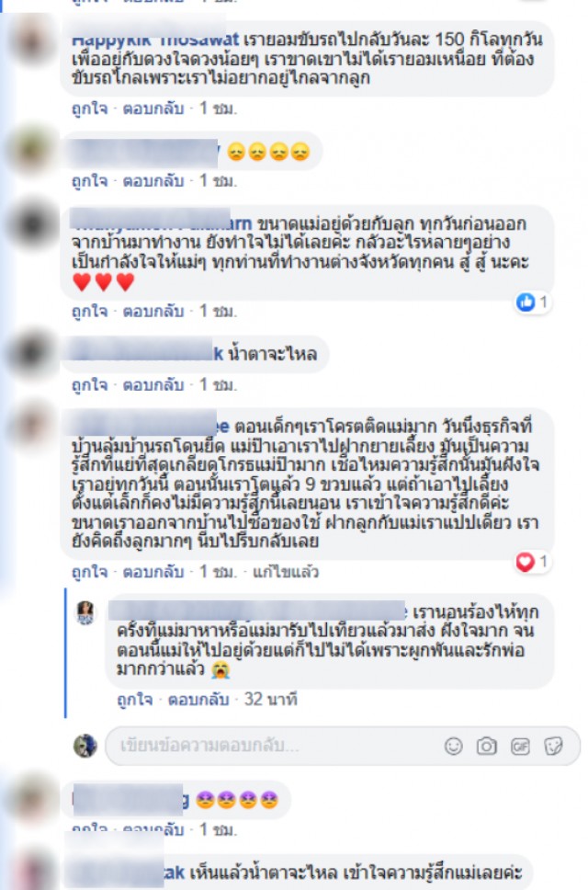The width and height of the screenshot is (588, 890).
Task: Insert a GIF in the reply
Action: (520, 746)
